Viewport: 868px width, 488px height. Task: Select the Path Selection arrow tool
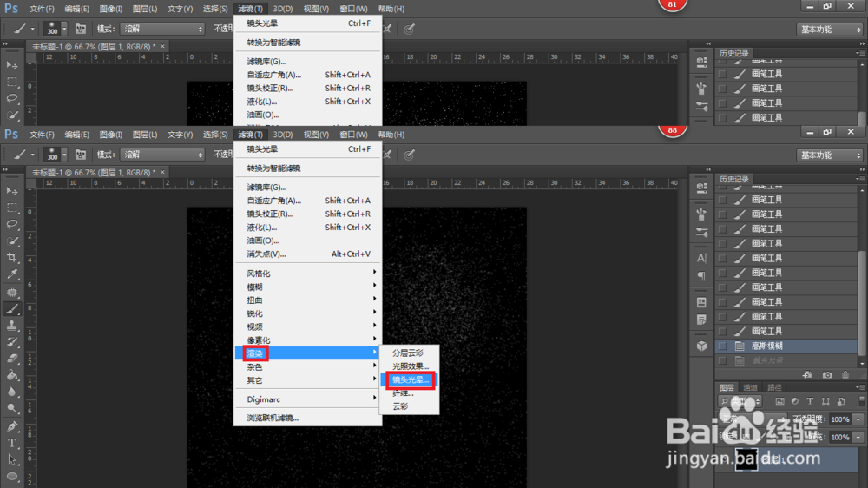(12, 459)
